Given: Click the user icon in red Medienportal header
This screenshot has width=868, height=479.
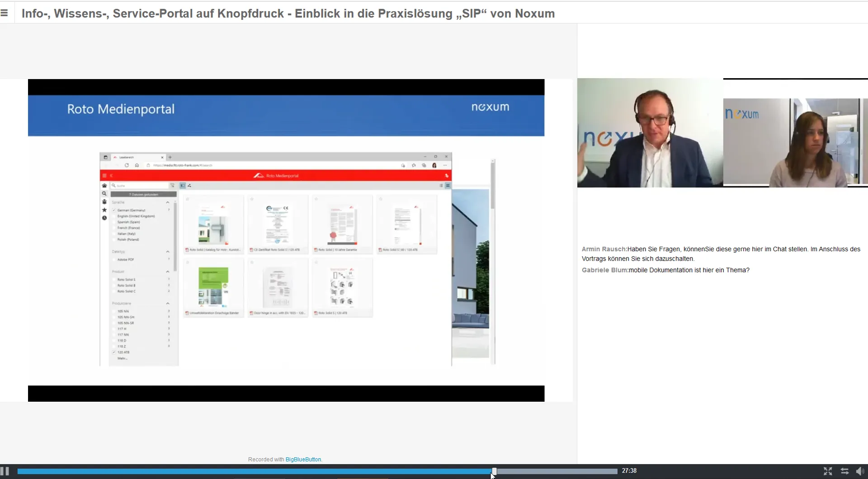Looking at the screenshot, I should tap(447, 176).
